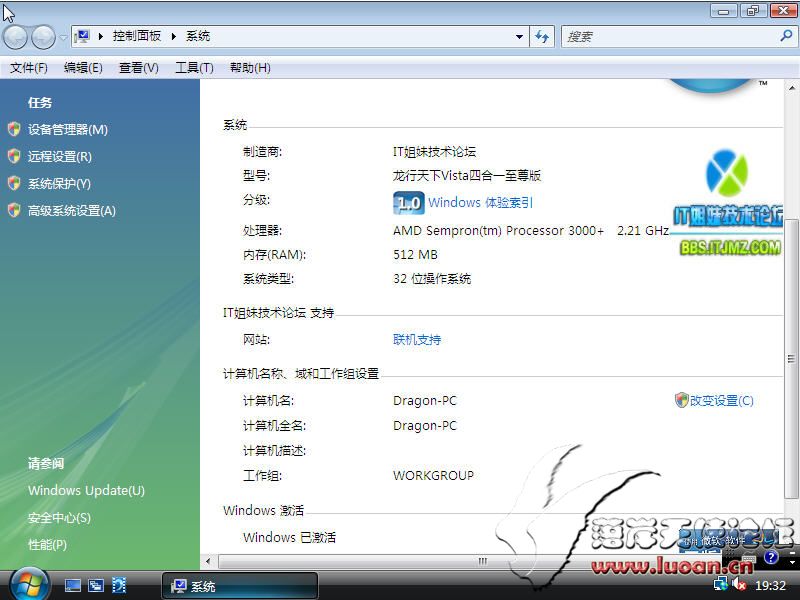
Task: Click the vertical scrollbar thumb
Action: tap(791, 359)
